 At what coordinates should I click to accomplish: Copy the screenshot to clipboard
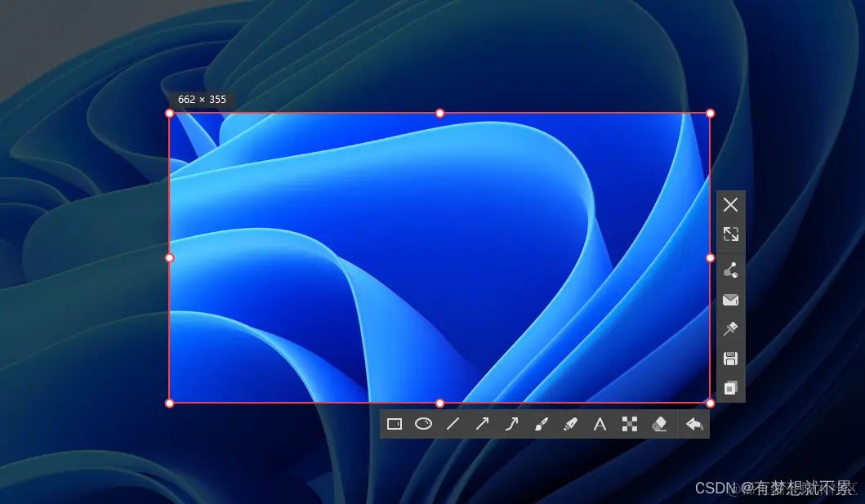[730, 388]
